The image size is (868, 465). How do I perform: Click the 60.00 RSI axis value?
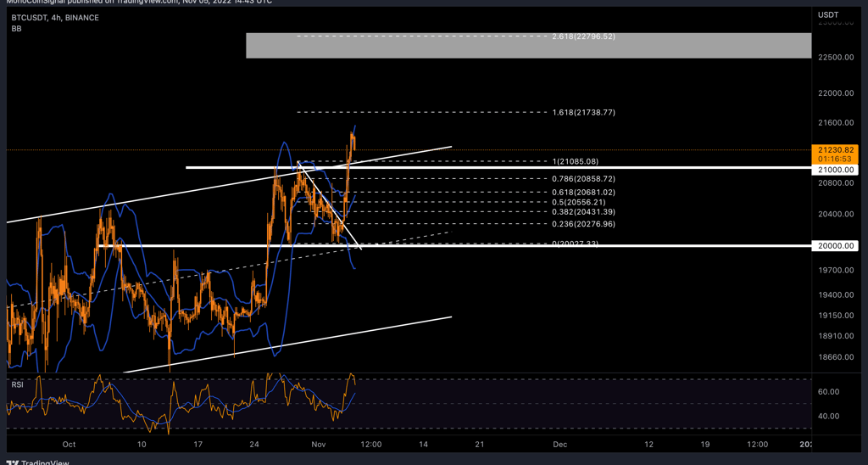coord(829,392)
